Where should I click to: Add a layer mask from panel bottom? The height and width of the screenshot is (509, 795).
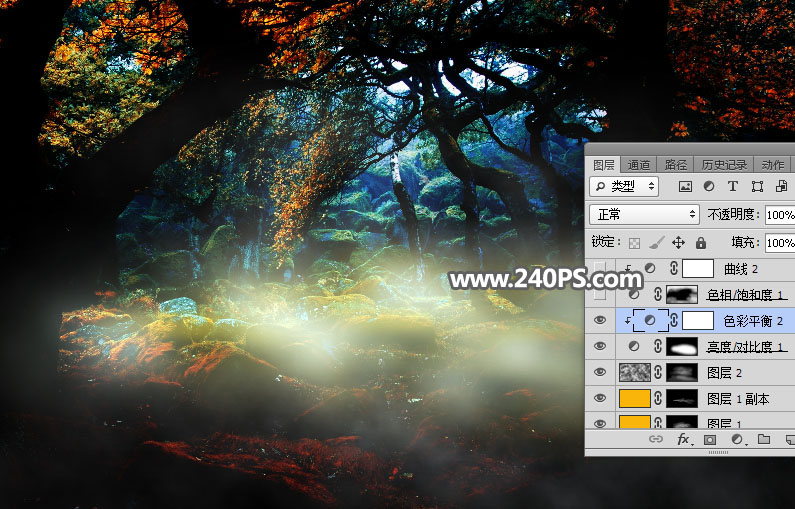[710, 440]
